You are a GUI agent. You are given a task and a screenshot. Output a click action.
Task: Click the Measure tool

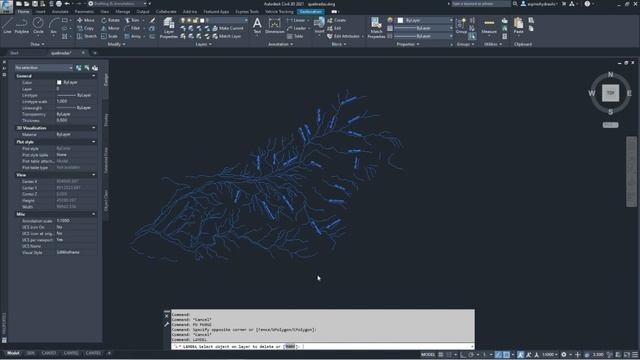point(489,26)
